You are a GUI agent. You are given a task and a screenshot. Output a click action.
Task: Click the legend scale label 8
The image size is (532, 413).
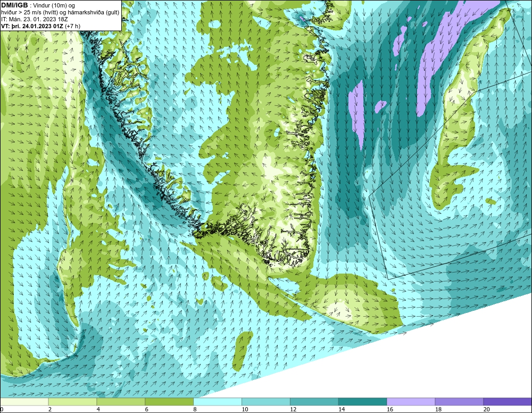coord(195,410)
